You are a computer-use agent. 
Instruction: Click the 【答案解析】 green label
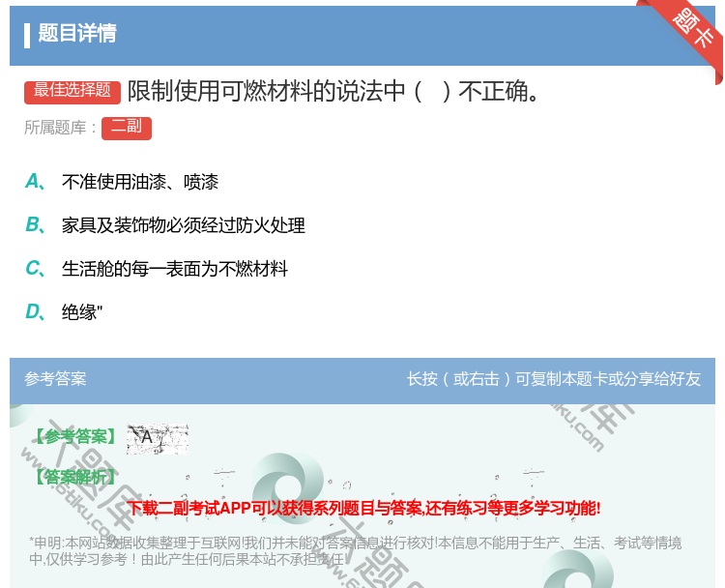[x=75, y=477]
